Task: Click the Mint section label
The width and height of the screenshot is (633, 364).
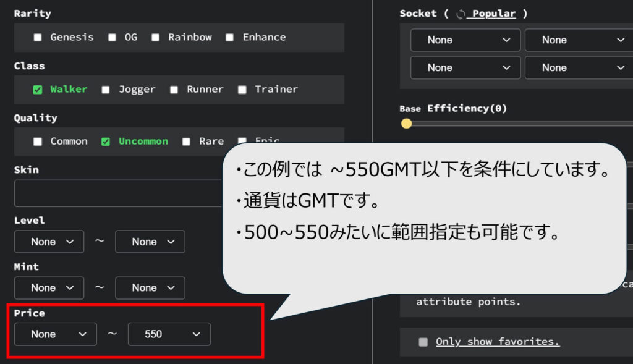Action: pos(26,267)
